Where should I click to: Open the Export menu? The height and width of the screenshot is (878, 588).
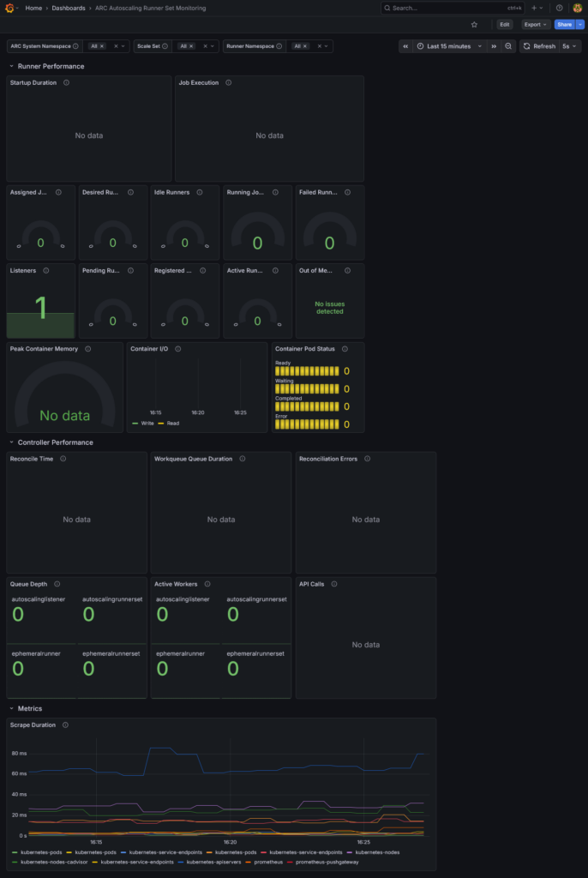[x=535, y=25]
